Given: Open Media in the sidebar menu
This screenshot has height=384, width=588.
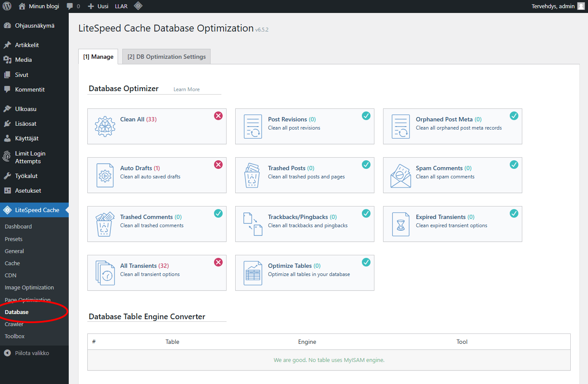Looking at the screenshot, I should 34,60.
